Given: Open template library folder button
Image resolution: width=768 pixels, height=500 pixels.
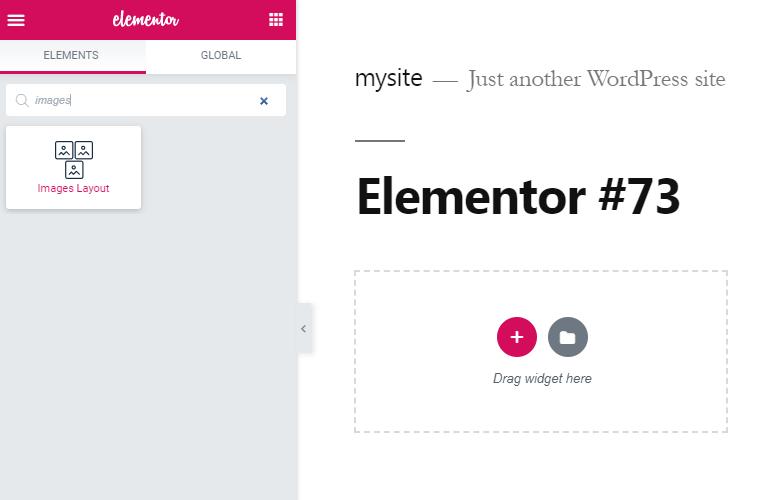Looking at the screenshot, I should [x=568, y=337].
